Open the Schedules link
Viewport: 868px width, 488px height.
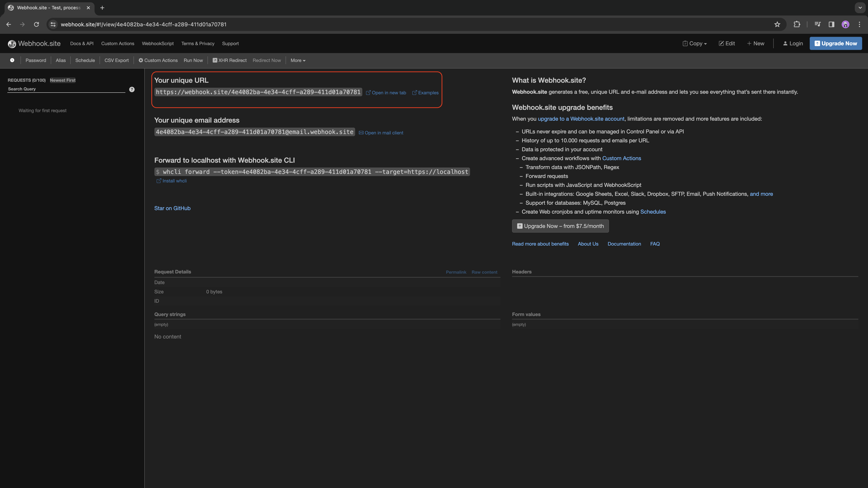click(653, 212)
